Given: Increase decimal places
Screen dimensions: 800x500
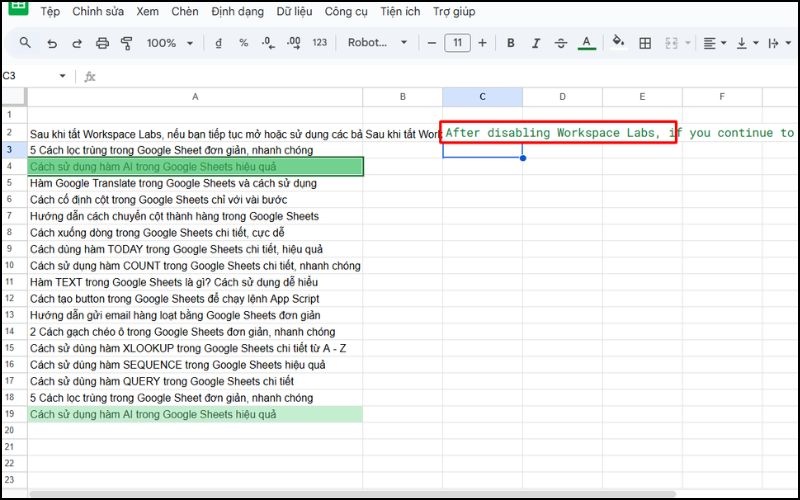Looking at the screenshot, I should coord(294,43).
